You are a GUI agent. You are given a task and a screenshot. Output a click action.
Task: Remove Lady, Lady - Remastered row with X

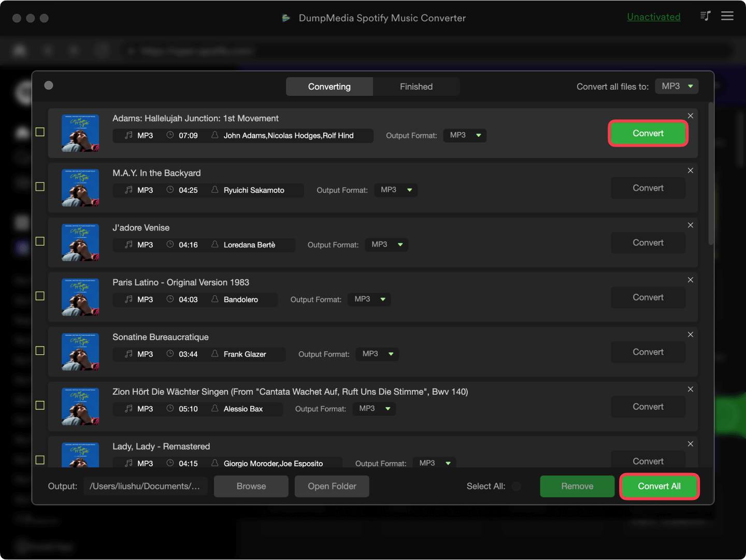(691, 444)
